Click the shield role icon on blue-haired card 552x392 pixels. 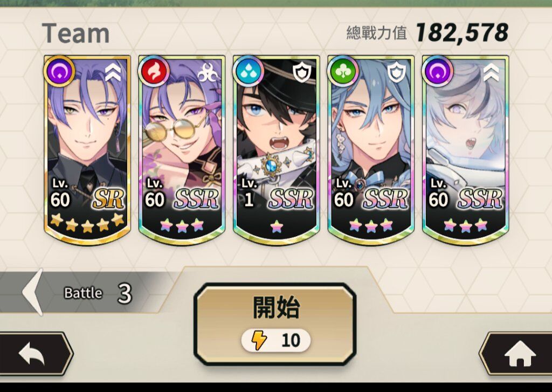[396, 73]
